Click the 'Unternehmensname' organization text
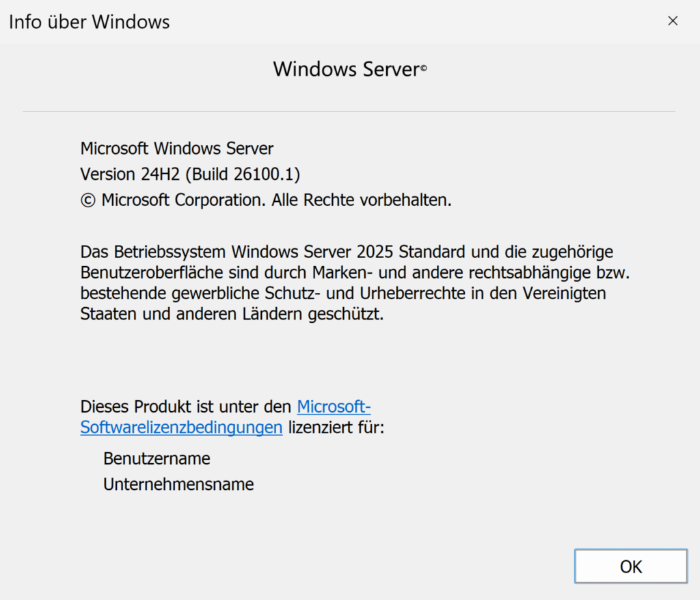 click(x=178, y=484)
